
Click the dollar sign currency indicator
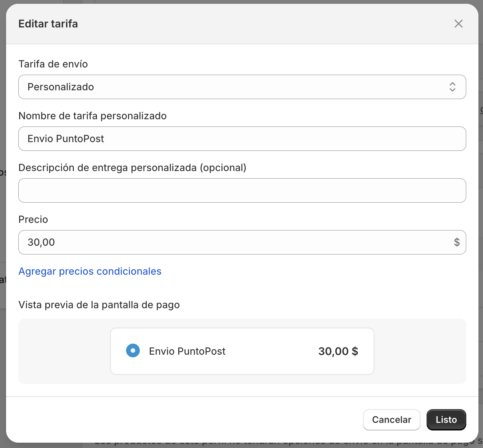(457, 242)
